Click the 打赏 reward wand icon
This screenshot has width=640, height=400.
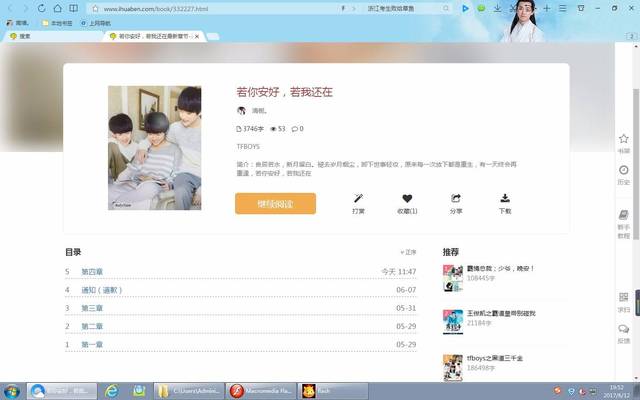point(358,199)
